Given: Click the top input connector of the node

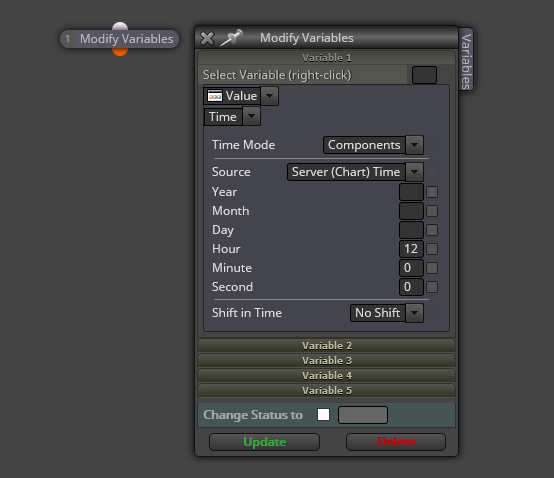Looking at the screenshot, I should coord(120,26).
